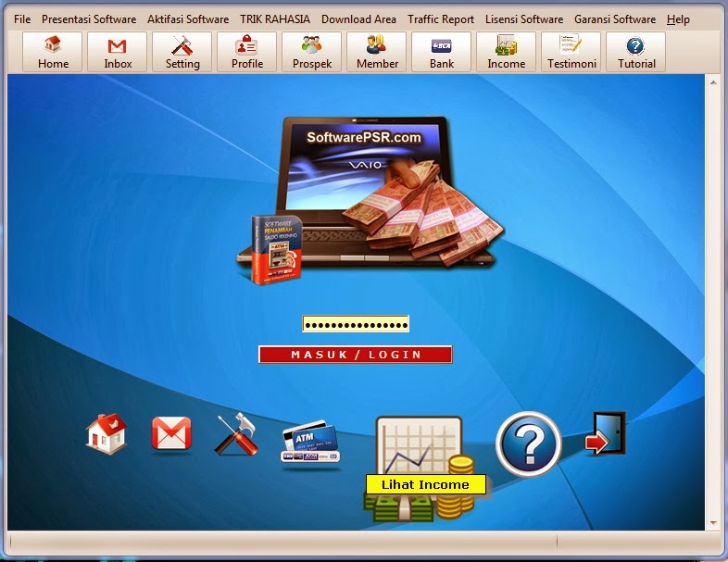This screenshot has height=562, width=728.
Task: Click the masked password input field
Action: (356, 324)
